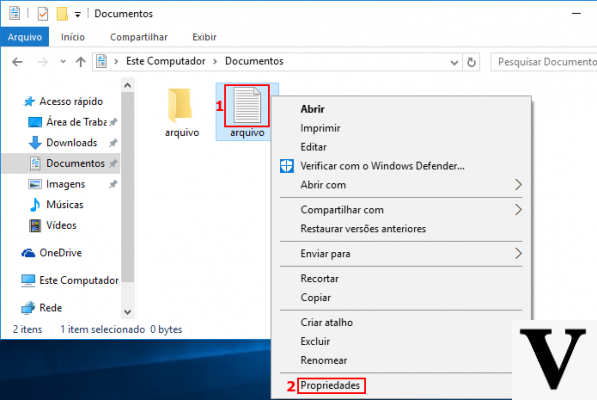Click Documentos in the address bar path
597x400 pixels.
point(254,61)
